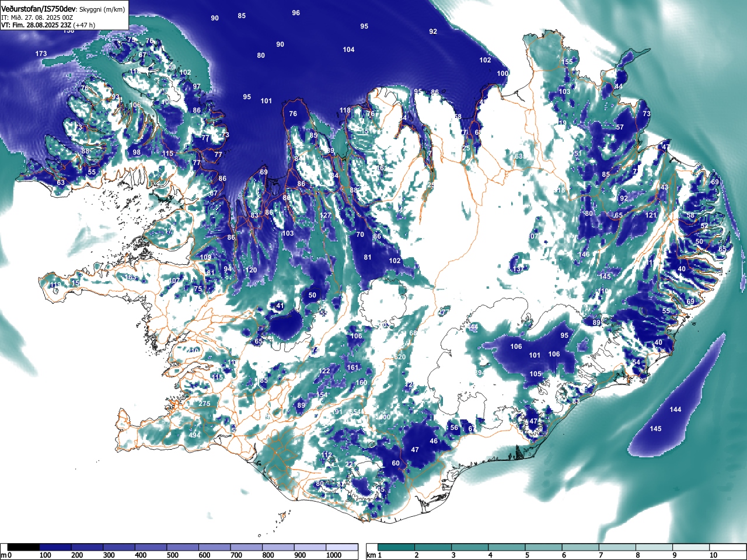Click the 500 label on metre legend
The width and height of the screenshot is (747, 560).
point(172,555)
